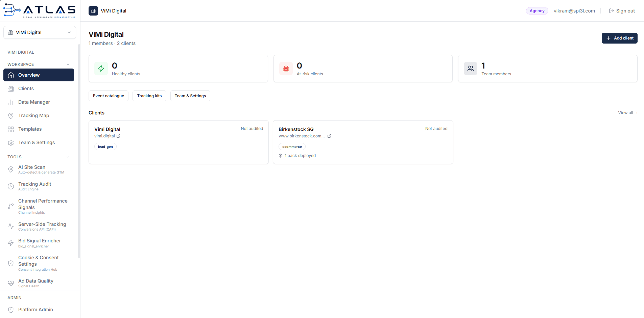Click the Atlas logo
The height and width of the screenshot is (318, 644).
click(40, 10)
